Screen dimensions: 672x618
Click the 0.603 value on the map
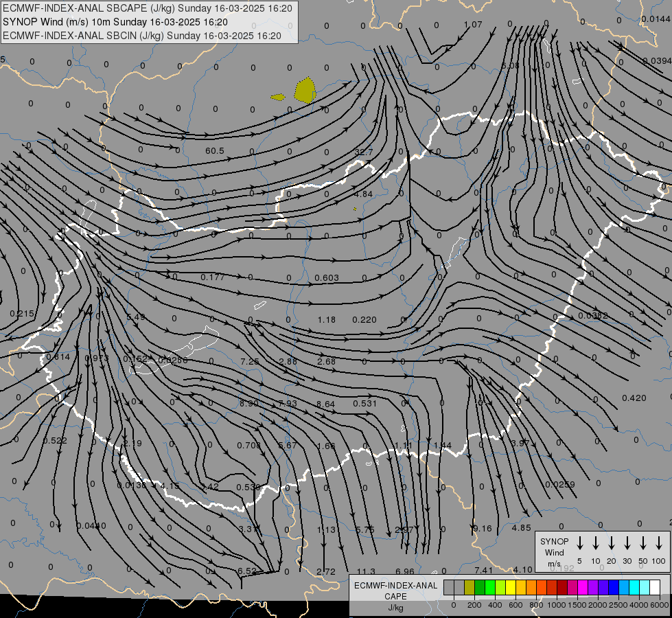coord(327,278)
